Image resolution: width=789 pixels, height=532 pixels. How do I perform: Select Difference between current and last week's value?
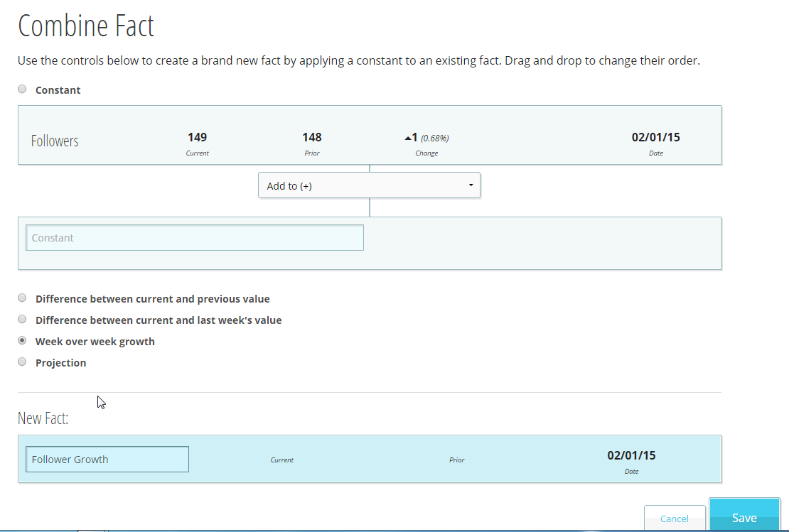22,320
